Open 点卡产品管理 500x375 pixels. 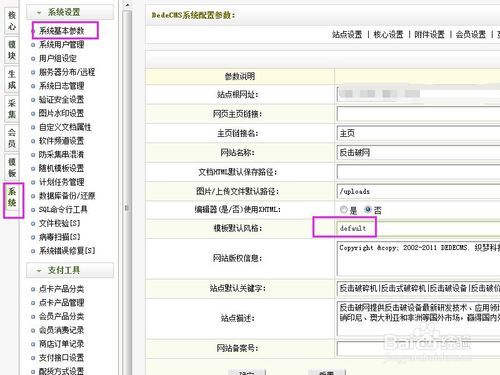click(x=61, y=303)
